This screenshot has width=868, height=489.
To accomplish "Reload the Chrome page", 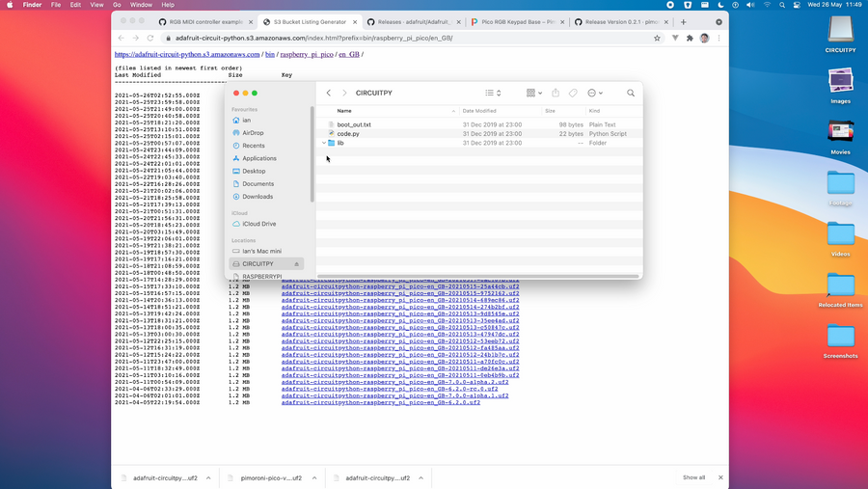I will tap(150, 39).
